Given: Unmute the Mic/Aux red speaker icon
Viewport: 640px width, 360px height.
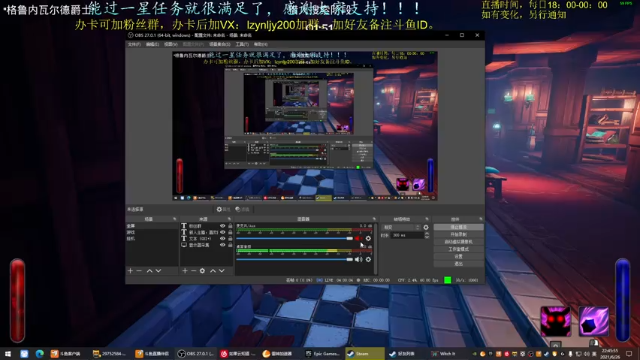Looking at the screenshot, I should pos(358,238).
